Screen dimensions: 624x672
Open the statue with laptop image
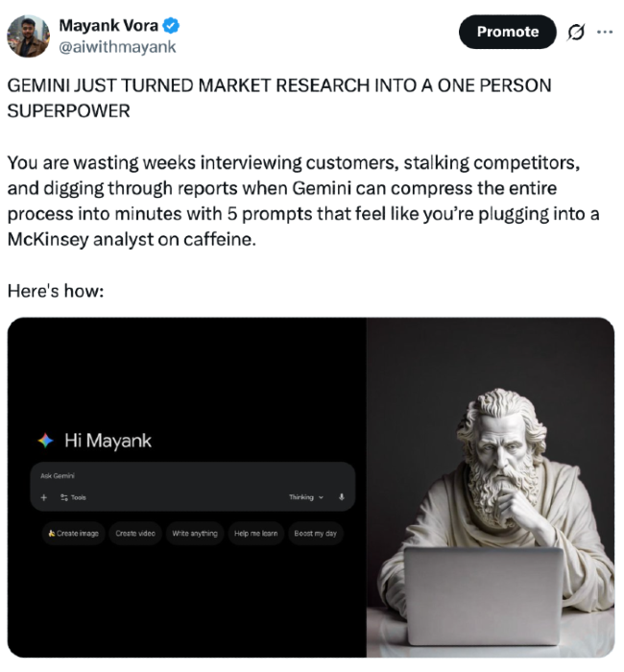pos(491,488)
